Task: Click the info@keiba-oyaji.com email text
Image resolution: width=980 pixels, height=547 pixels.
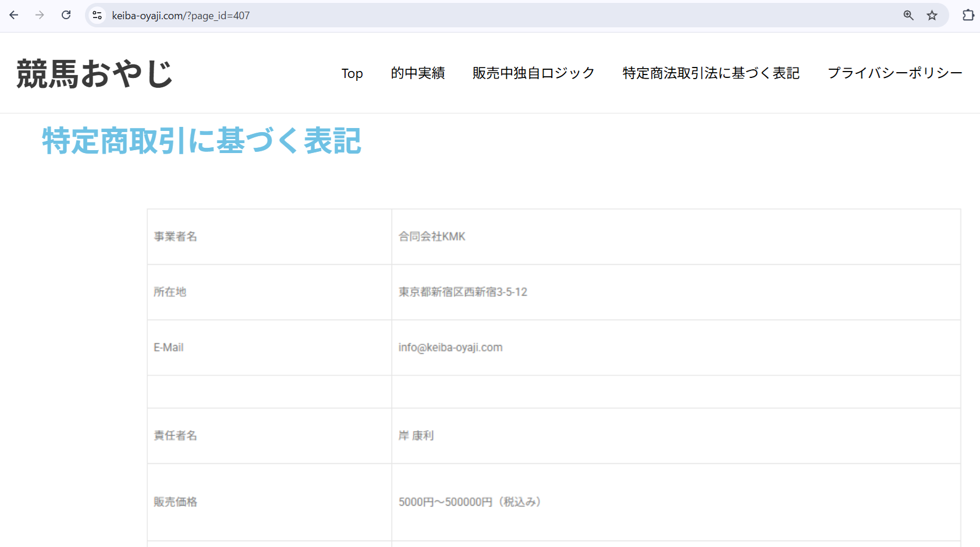Action: click(x=450, y=347)
